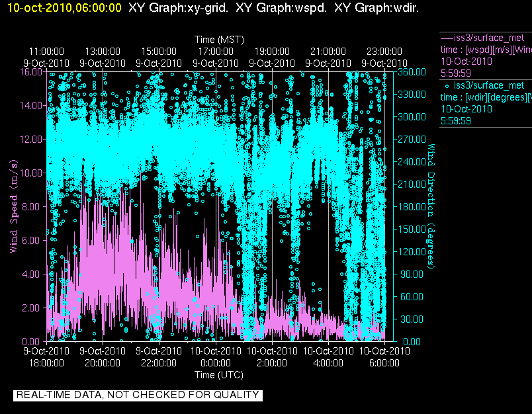The width and height of the screenshot is (532, 414).
Task: Click the 10-Oct-2010 4:00:00 UTC tick
Action: point(328,356)
